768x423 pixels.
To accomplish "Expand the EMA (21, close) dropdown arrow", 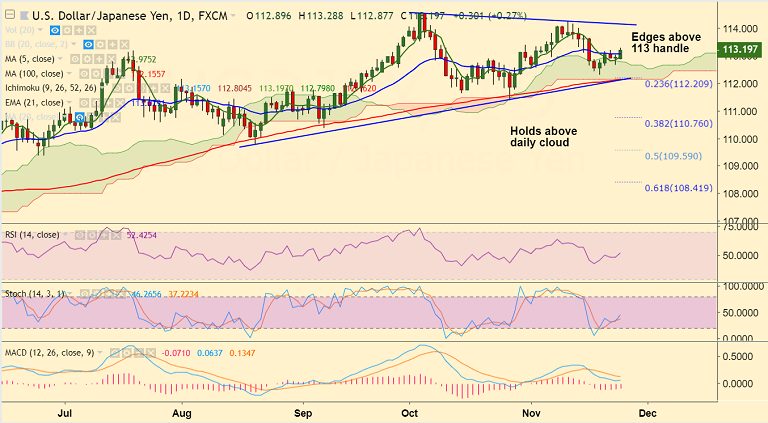I will (69, 102).
